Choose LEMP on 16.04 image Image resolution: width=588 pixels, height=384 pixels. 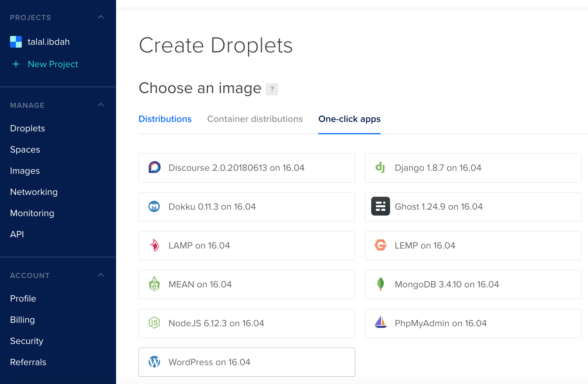coord(473,246)
